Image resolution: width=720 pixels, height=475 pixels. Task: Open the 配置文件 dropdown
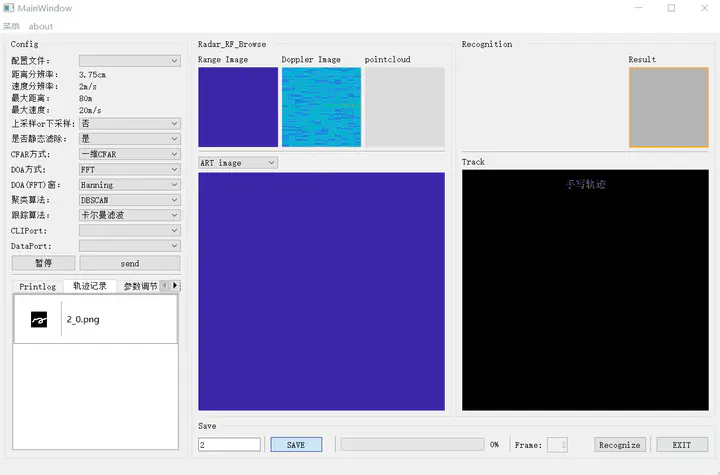[129, 61]
